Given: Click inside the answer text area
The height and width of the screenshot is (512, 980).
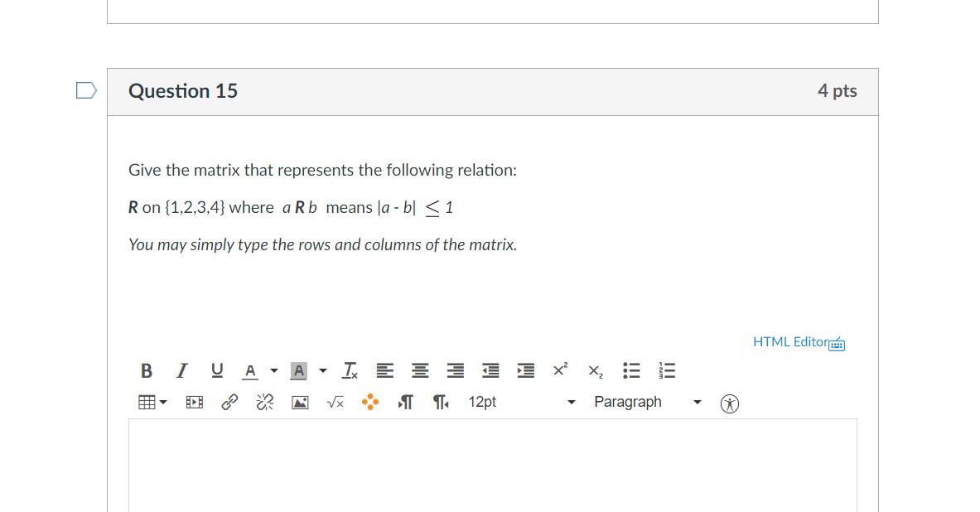Looking at the screenshot, I should (x=493, y=466).
